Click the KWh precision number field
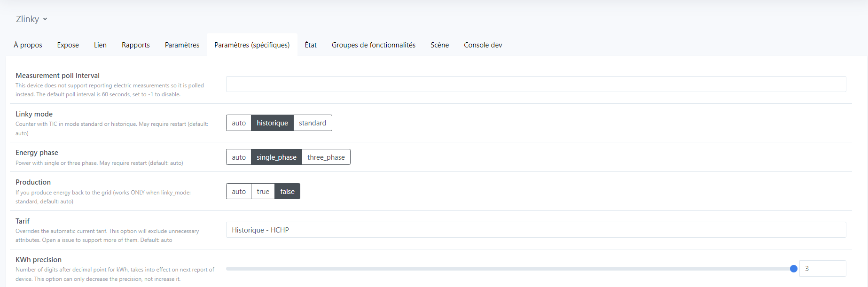 pos(822,269)
